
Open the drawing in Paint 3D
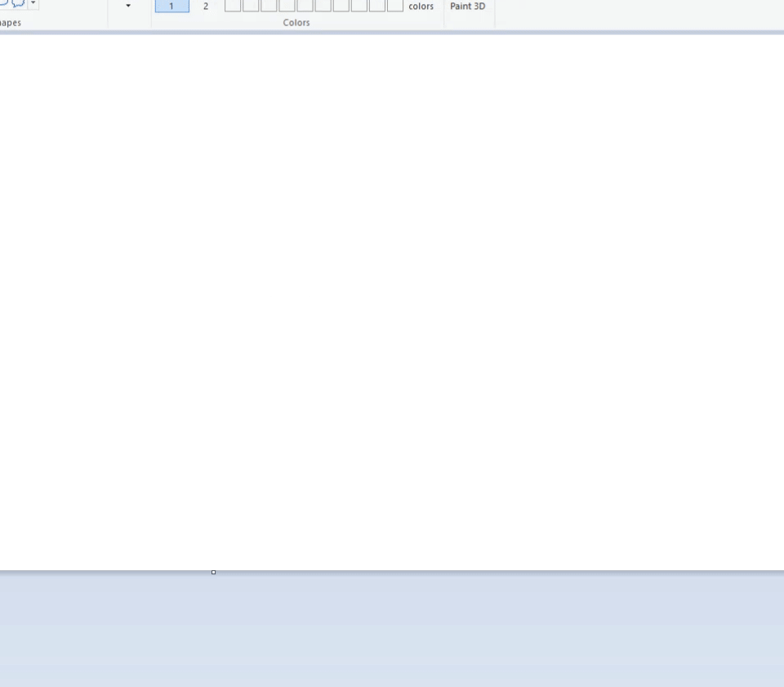468,6
